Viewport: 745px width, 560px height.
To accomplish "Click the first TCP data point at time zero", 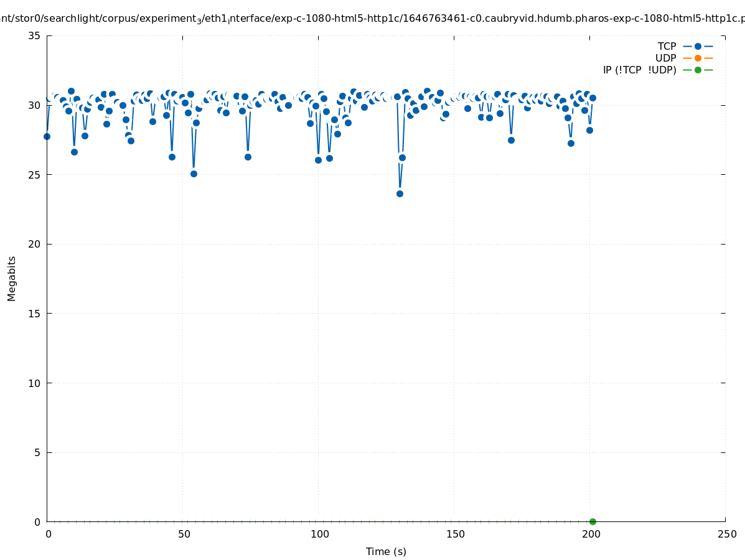I will [47, 136].
